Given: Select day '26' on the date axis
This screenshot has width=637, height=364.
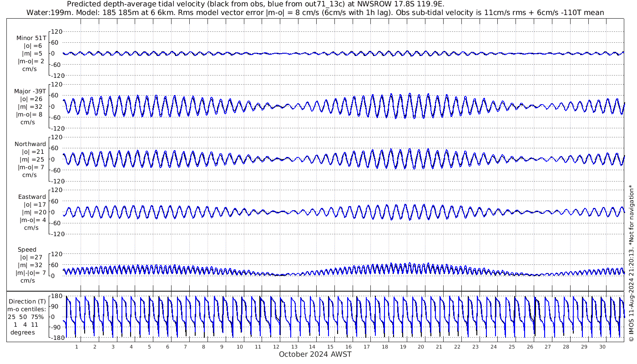Looking at the screenshot, I should point(530,347).
